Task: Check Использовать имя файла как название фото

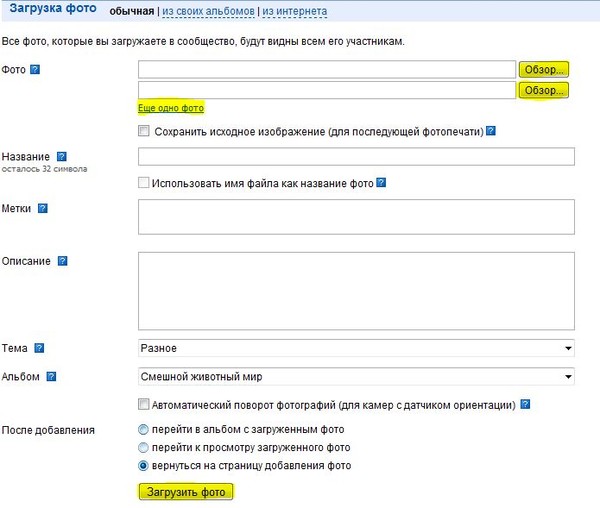Action: [143, 182]
